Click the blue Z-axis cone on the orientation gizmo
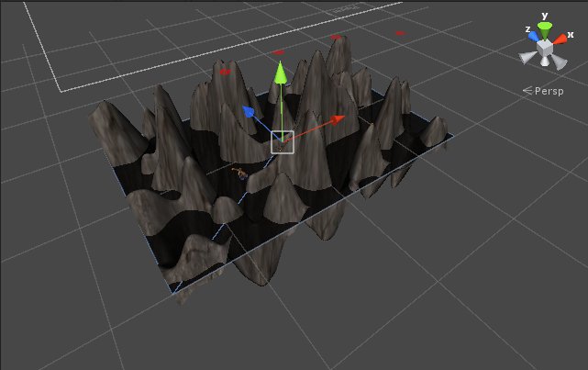This screenshot has width=588, height=370. [x=534, y=37]
